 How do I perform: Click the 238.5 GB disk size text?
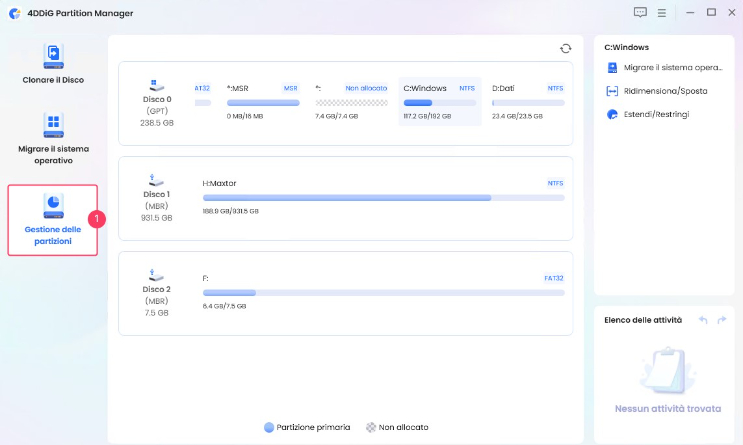click(x=157, y=123)
